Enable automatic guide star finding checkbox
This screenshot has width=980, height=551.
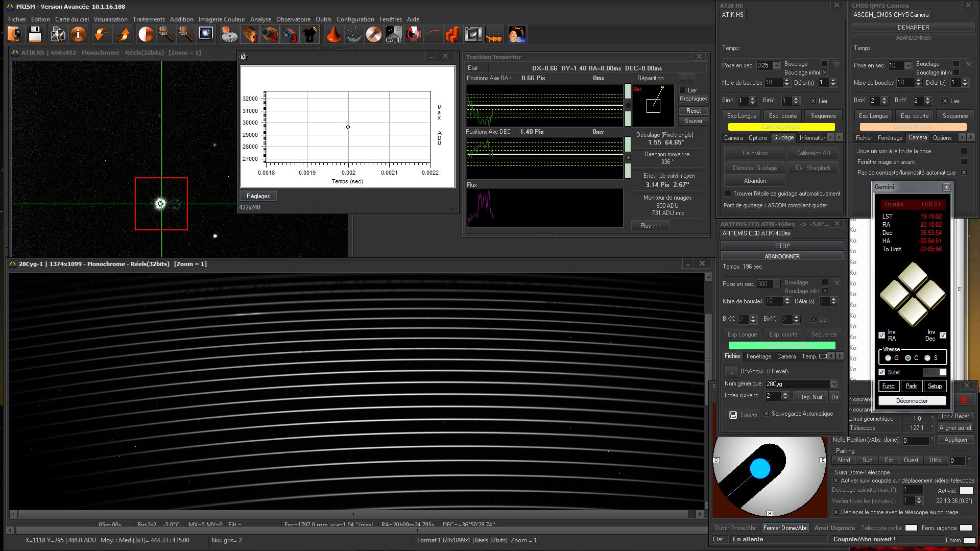pyautogui.click(x=728, y=194)
